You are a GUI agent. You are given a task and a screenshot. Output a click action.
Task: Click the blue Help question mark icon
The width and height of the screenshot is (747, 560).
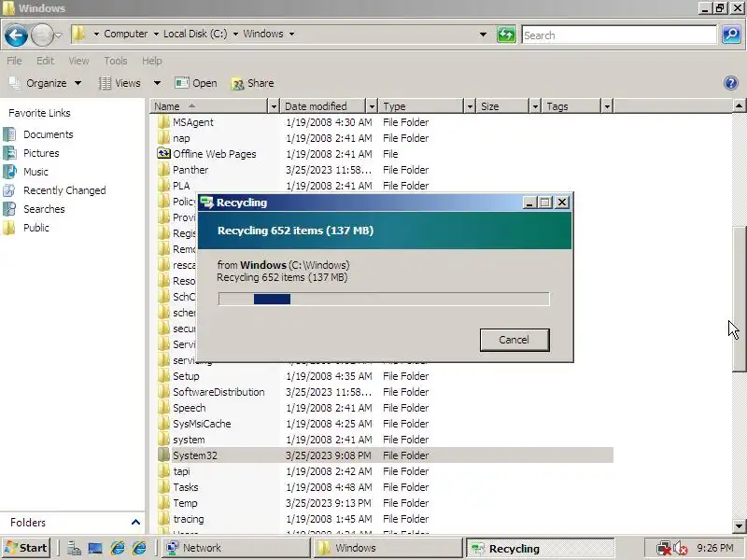tap(731, 83)
